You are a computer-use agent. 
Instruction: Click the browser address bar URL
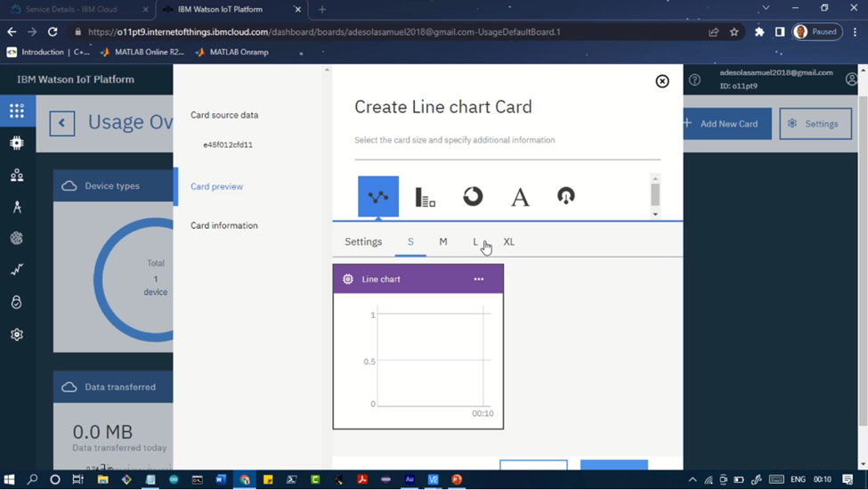[x=324, y=32]
